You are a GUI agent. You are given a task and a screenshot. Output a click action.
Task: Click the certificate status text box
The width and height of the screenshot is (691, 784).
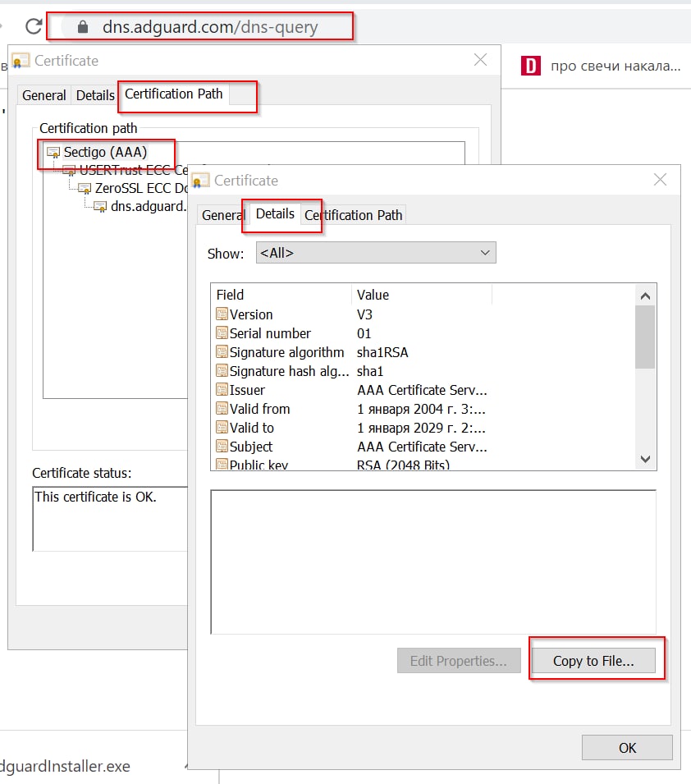110,519
